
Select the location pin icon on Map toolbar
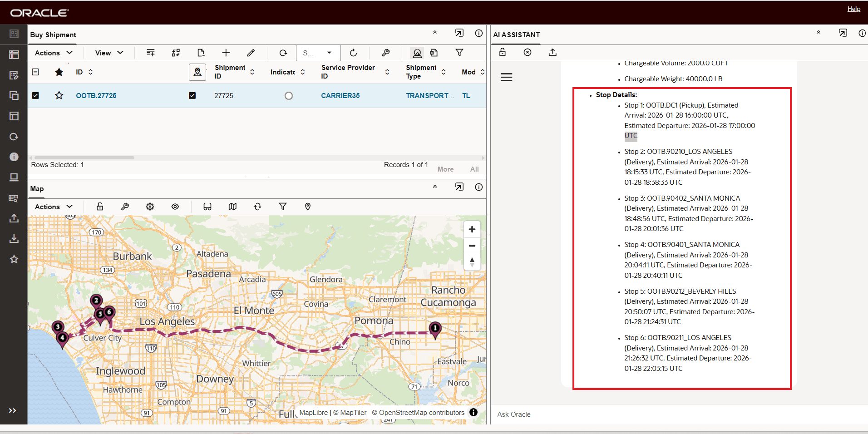(x=308, y=207)
